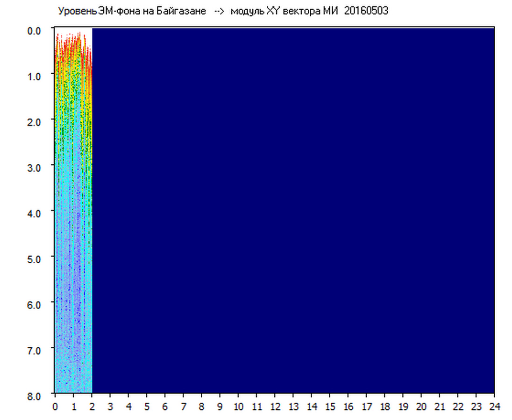This screenshot has height=420, width=512.
Task: Select the 3.0 value on the vertical axis
Action: [35, 167]
